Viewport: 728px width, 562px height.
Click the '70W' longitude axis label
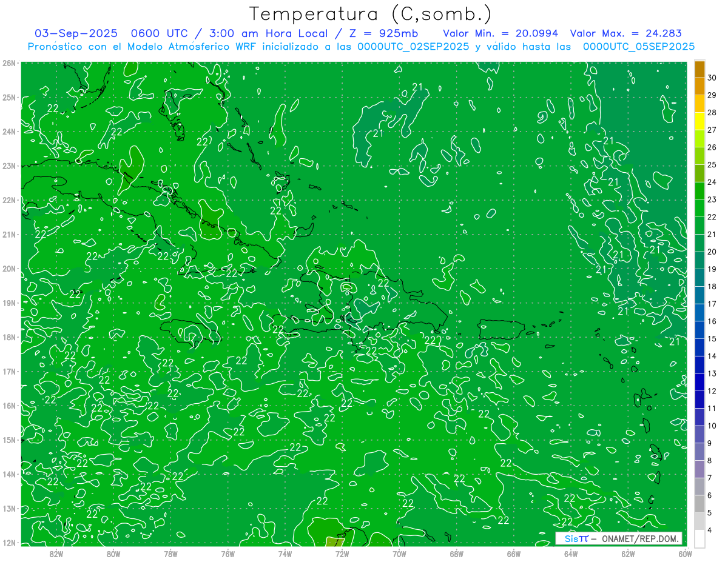[x=399, y=553]
